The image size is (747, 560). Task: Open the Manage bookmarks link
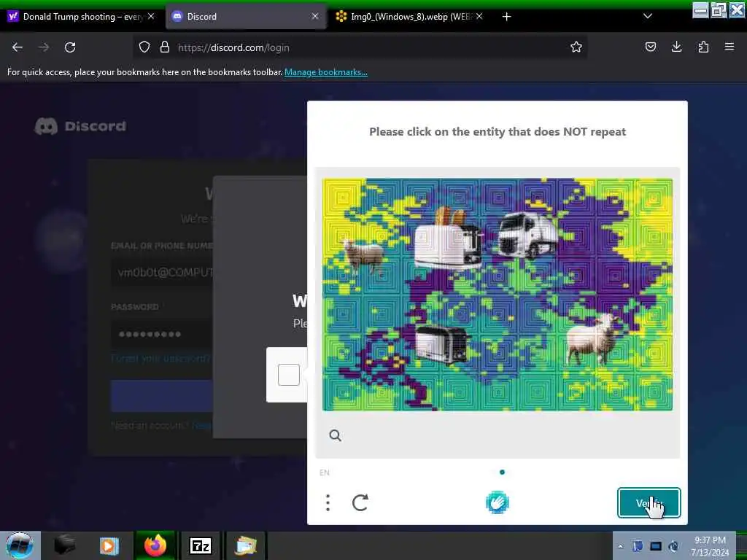(326, 72)
